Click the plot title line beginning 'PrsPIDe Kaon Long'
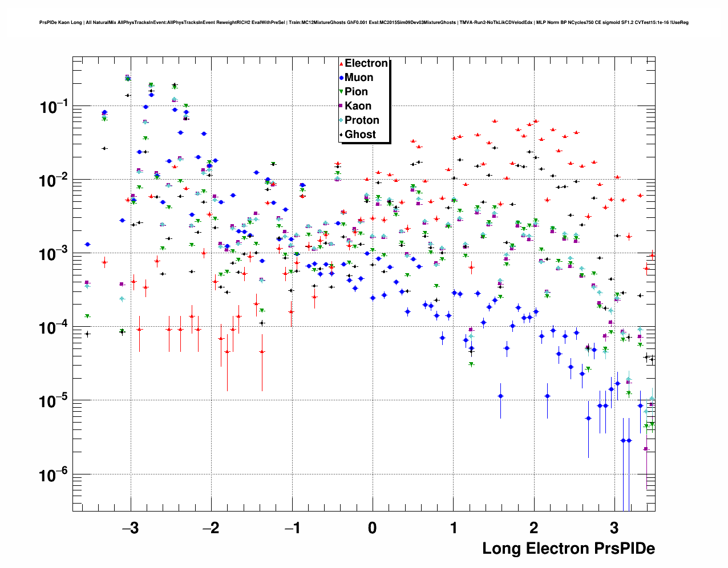This screenshot has width=728, height=568. coord(363,23)
